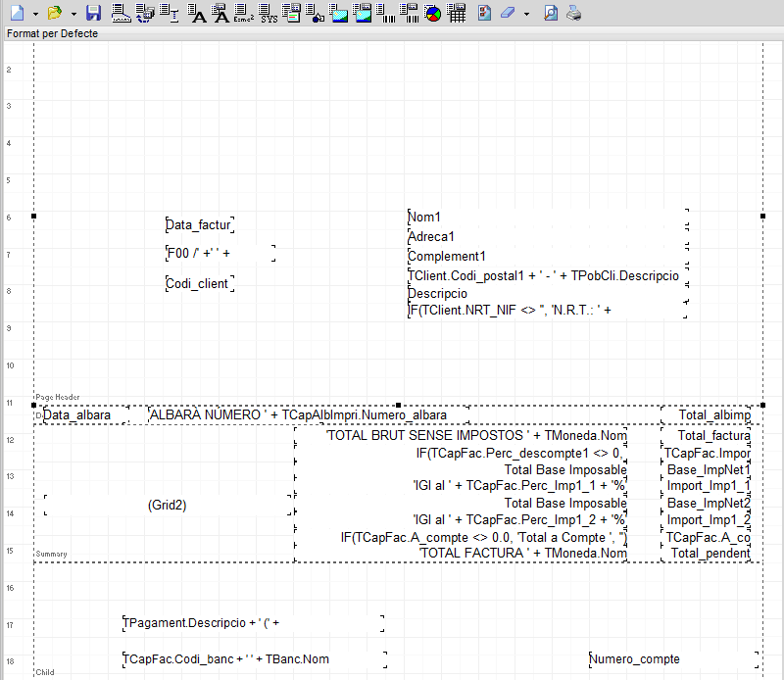
Task: Open the dropdown arrow next to New
Action: click(x=35, y=14)
